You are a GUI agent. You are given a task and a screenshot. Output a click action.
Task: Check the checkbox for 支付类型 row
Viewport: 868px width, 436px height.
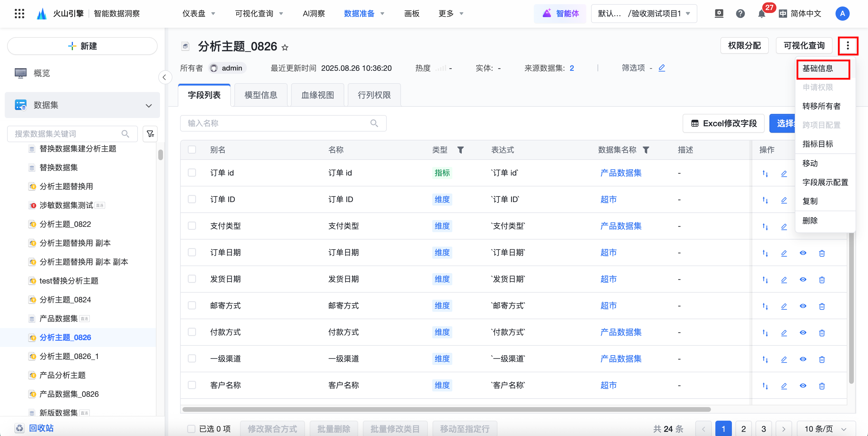pyautogui.click(x=192, y=226)
